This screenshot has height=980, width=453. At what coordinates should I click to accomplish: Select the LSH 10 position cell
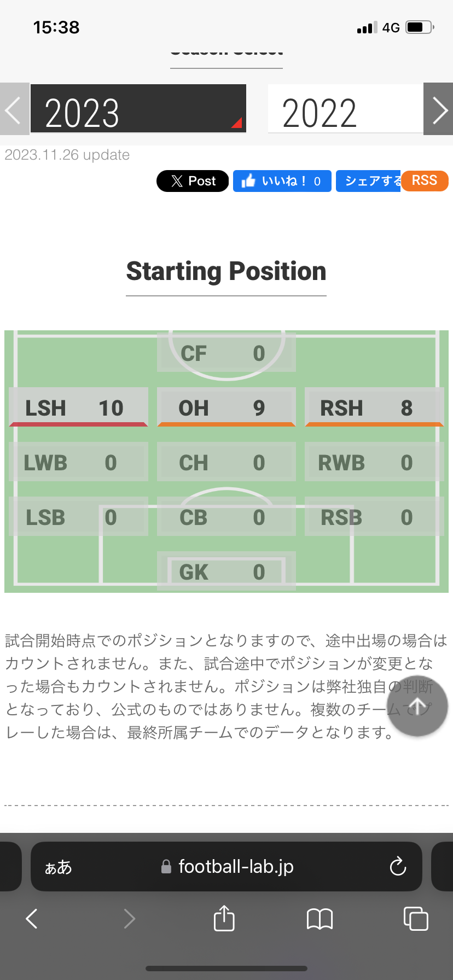click(78, 407)
